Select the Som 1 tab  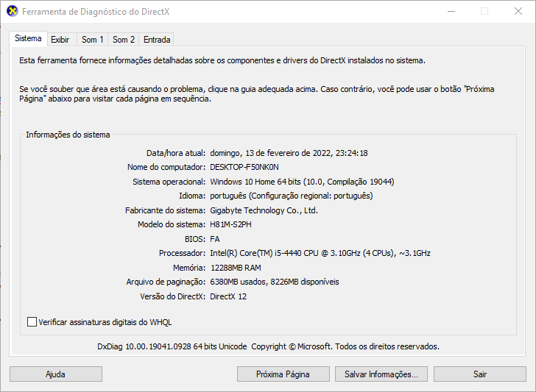pyautogui.click(x=93, y=40)
